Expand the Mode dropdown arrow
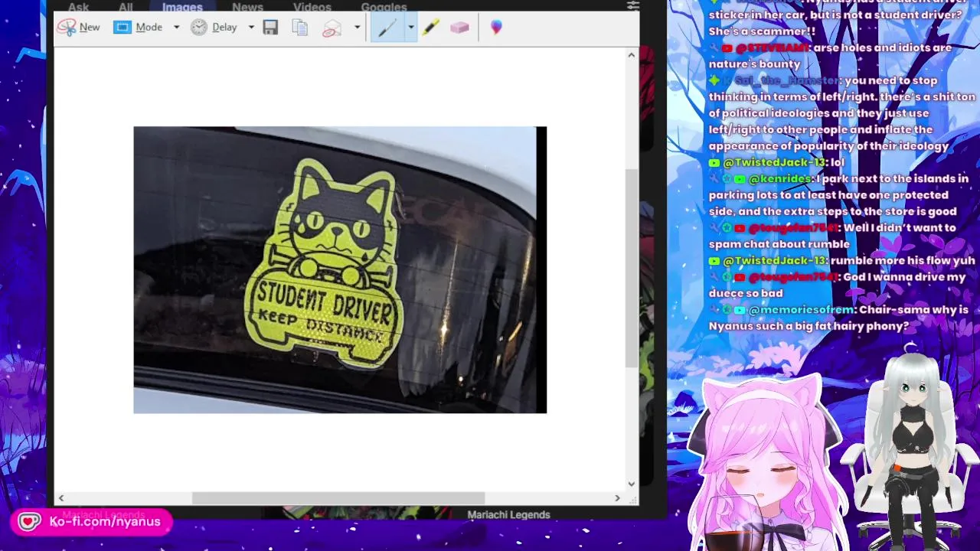This screenshot has height=551, width=980. pos(176,27)
